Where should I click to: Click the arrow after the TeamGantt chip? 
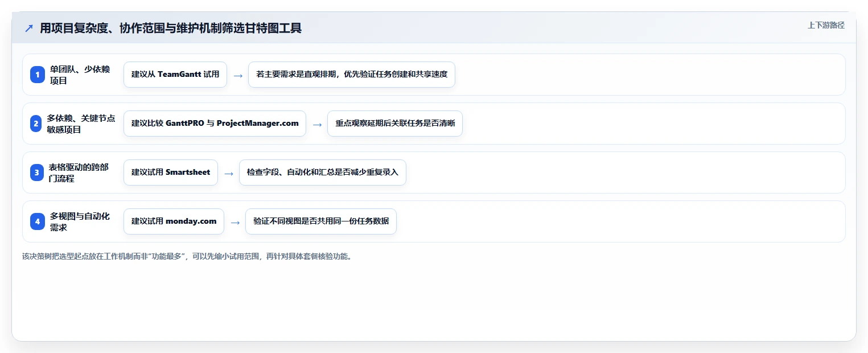(x=238, y=75)
